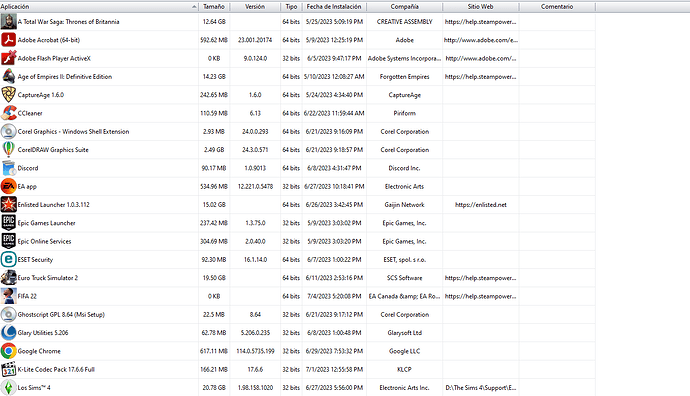
Task: Click the CorelDRAW Graphics Suite icon
Action: 8,150
